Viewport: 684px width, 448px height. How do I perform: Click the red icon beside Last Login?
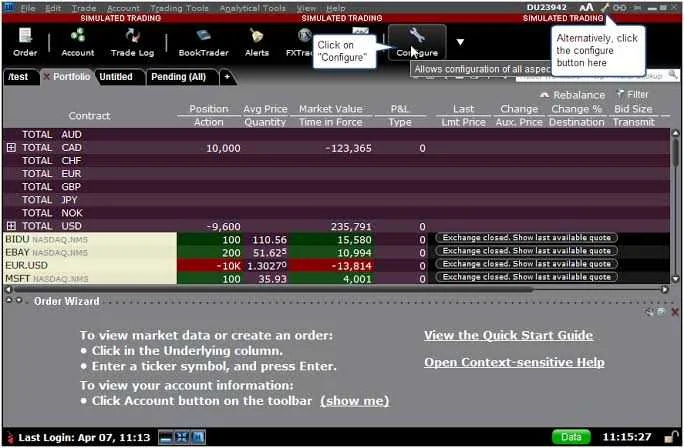(x=10, y=437)
